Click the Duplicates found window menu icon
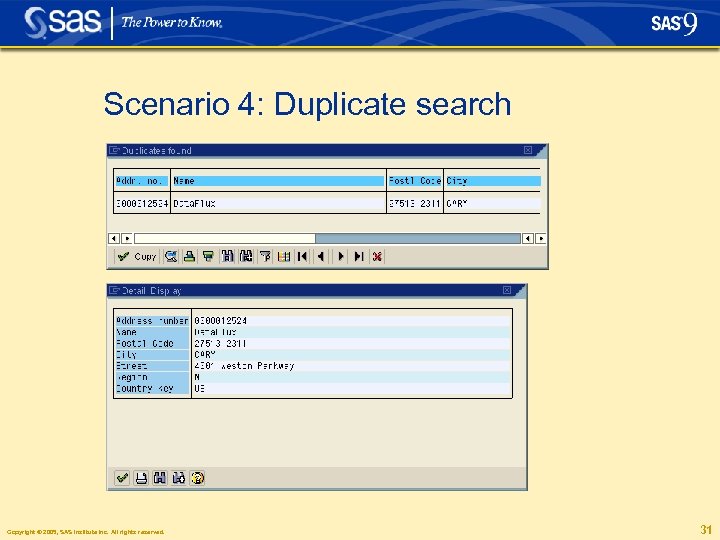Screen dimensions: 720x540 click(114, 150)
